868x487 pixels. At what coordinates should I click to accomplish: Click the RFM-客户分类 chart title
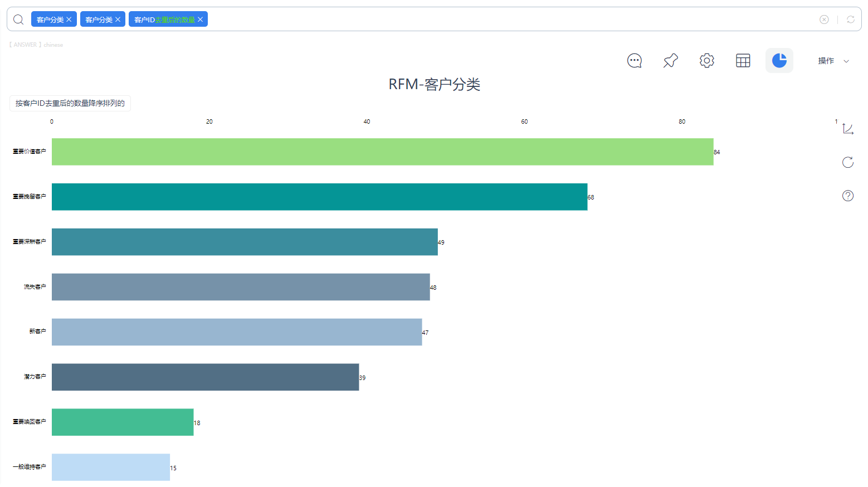click(435, 85)
